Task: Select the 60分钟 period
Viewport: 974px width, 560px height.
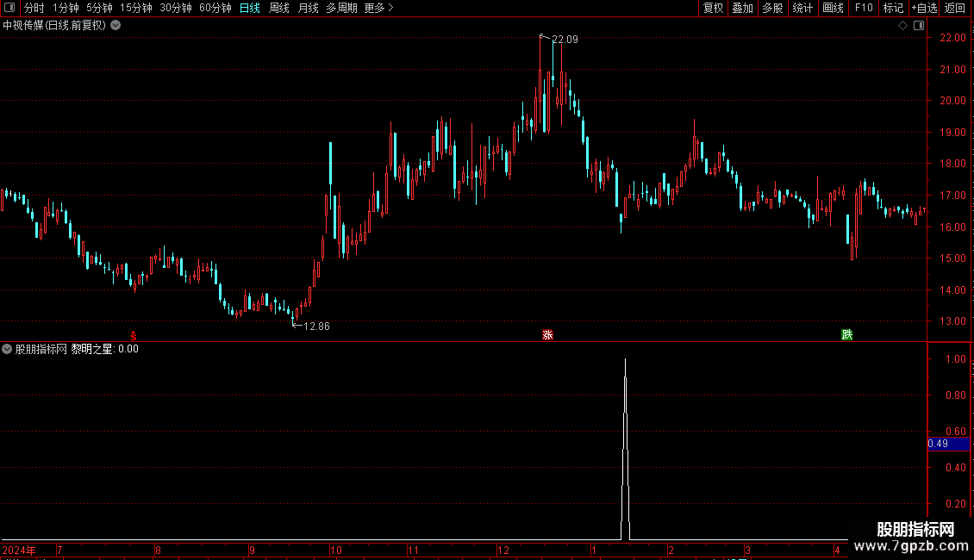Action: 215,8
